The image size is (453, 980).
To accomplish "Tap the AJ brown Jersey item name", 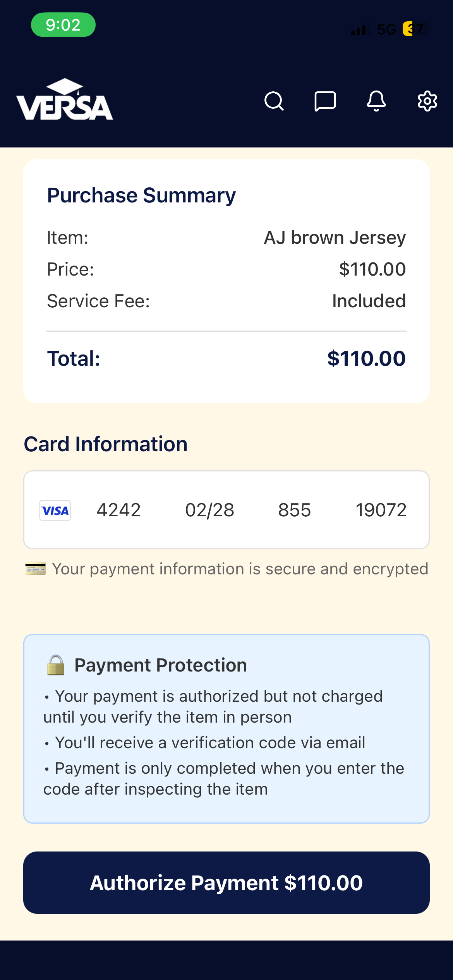I will click(x=335, y=237).
